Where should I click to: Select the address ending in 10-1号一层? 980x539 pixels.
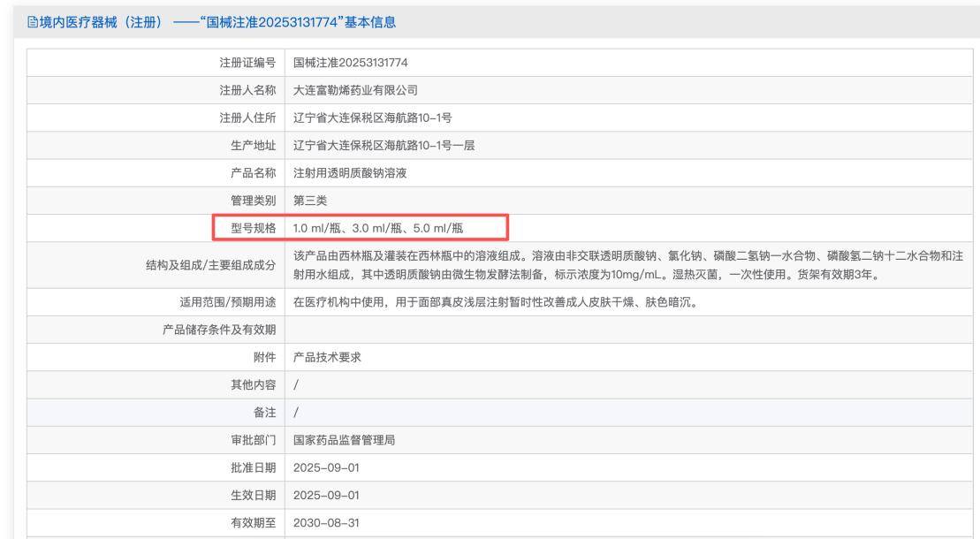[384, 145]
